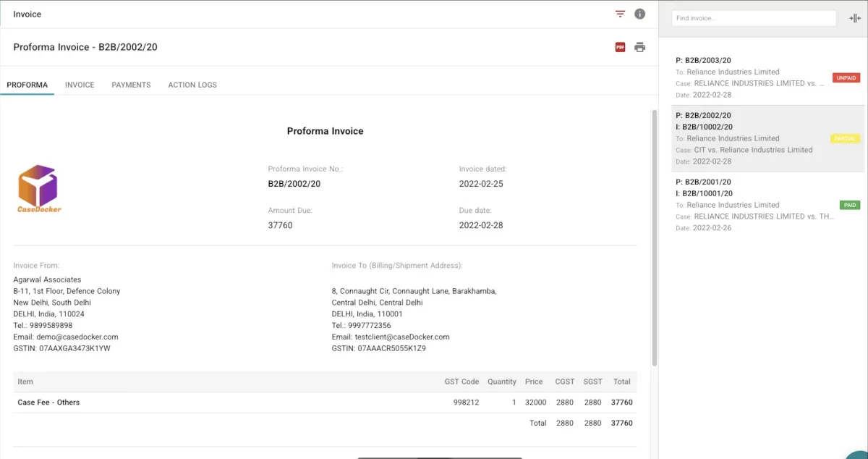Click GSTIN 07AAACR5055K1Z9
Screen dimensions: 868x459
(378, 348)
